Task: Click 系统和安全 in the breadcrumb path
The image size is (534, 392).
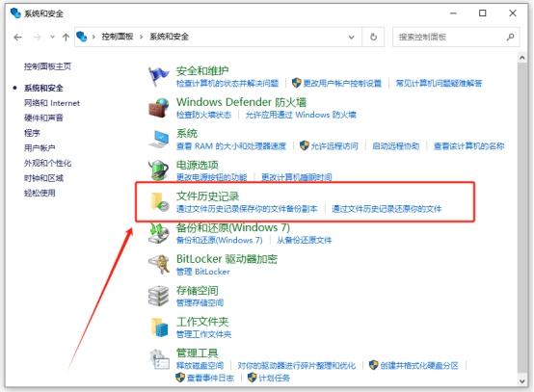Action: coord(170,37)
